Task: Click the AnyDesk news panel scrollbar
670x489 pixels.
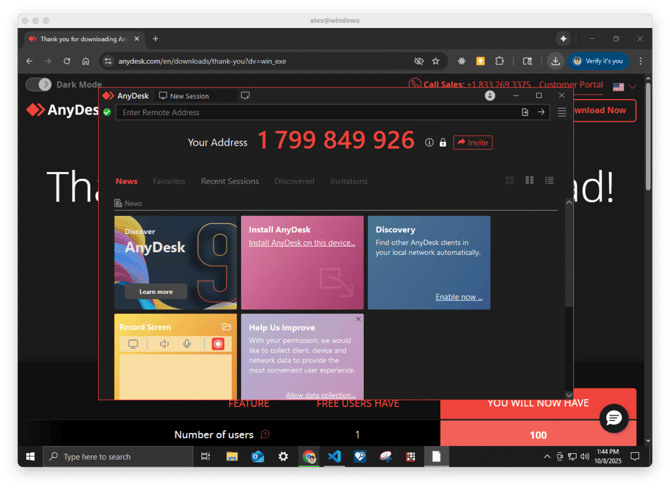Action: tap(569, 256)
